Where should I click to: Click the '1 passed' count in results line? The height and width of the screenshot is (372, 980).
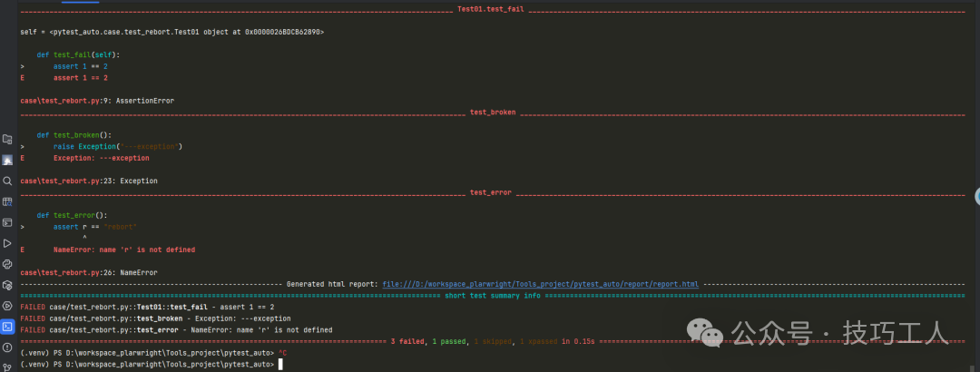(449, 341)
